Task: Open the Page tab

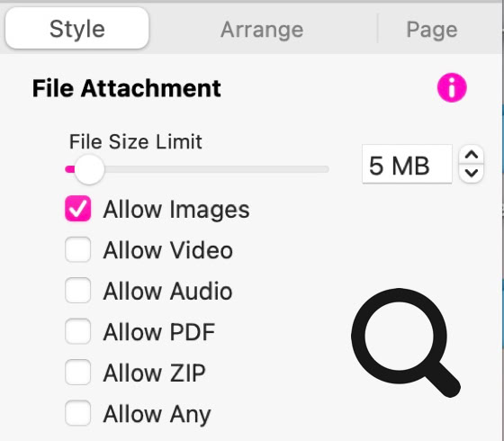Action: tap(432, 30)
